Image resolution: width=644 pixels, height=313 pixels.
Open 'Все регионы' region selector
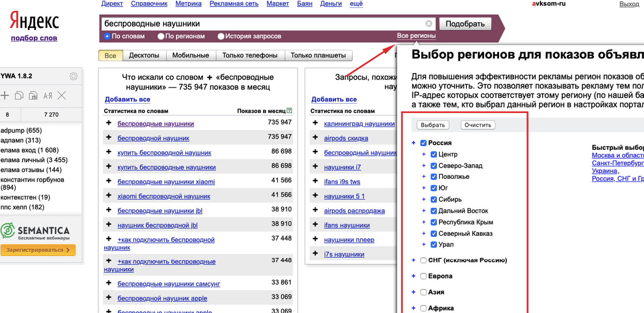pos(416,36)
